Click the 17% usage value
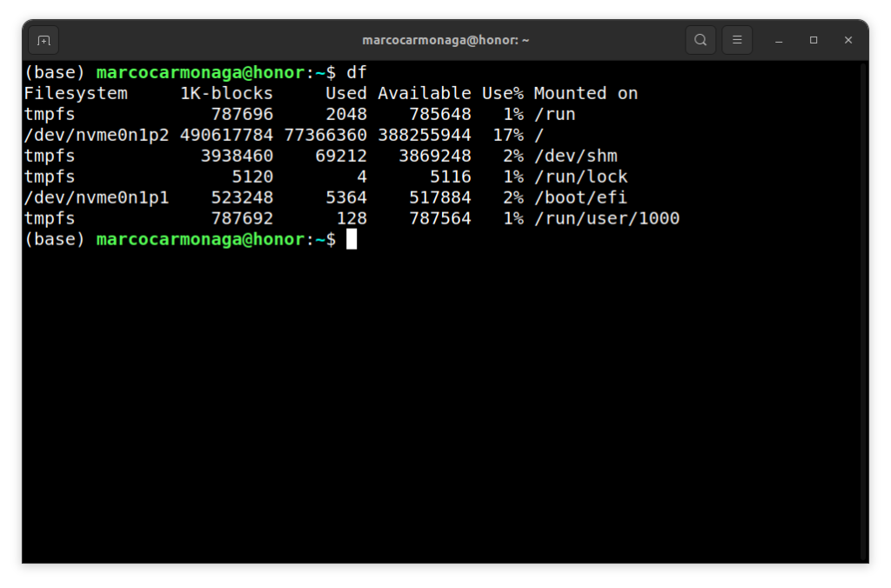 pos(508,135)
